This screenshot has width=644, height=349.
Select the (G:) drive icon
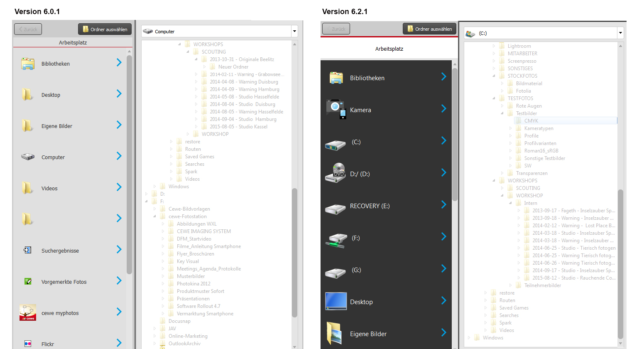(335, 270)
